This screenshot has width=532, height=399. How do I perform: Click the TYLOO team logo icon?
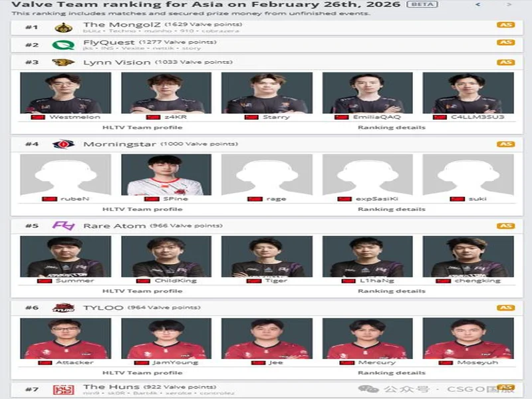63,308
